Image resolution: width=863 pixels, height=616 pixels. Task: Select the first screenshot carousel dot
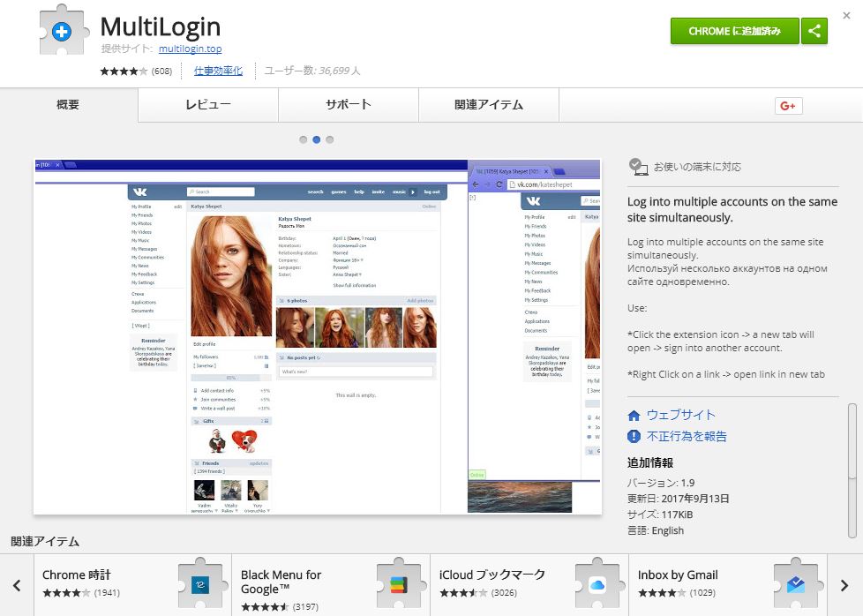click(x=304, y=139)
